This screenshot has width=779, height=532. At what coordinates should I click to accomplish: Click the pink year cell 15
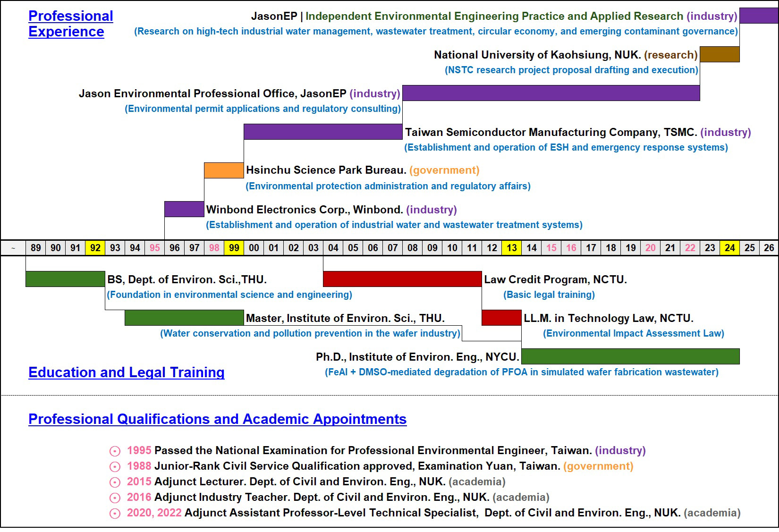[x=551, y=248]
